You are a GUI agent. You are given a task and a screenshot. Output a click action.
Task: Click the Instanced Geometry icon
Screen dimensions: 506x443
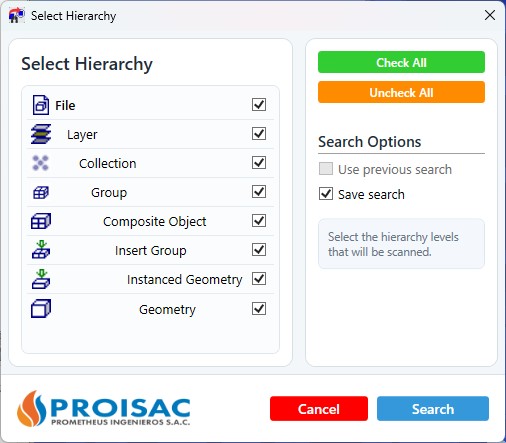point(41,279)
